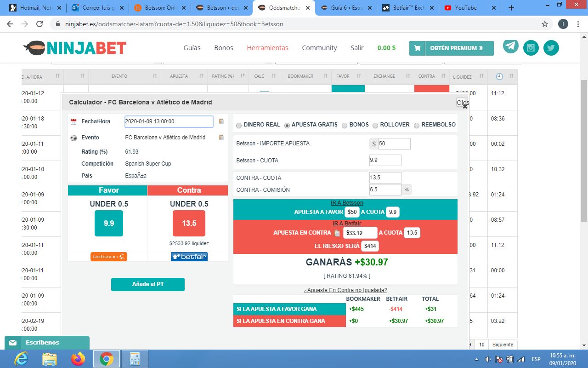
Task: Launch Firefox from the taskbar
Action: [78, 359]
